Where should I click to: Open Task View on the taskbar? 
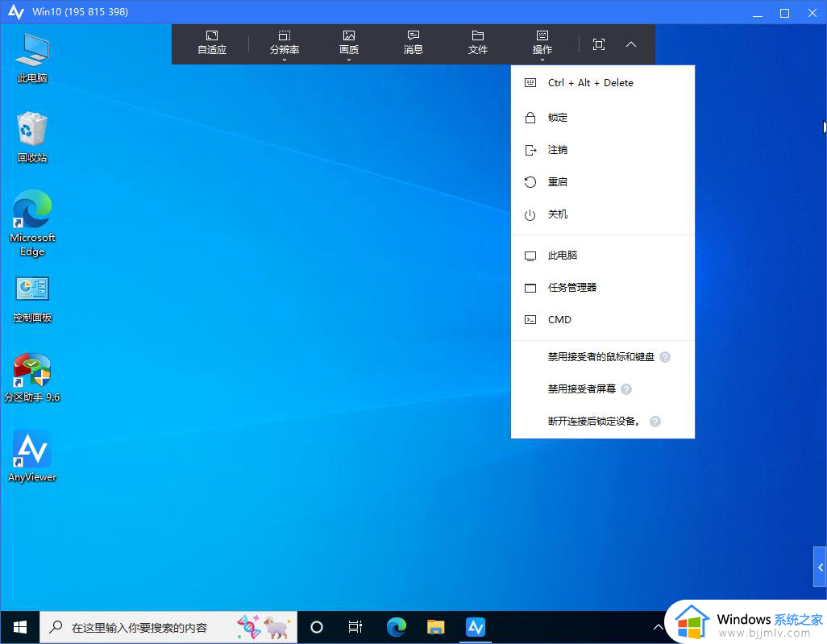point(355,627)
